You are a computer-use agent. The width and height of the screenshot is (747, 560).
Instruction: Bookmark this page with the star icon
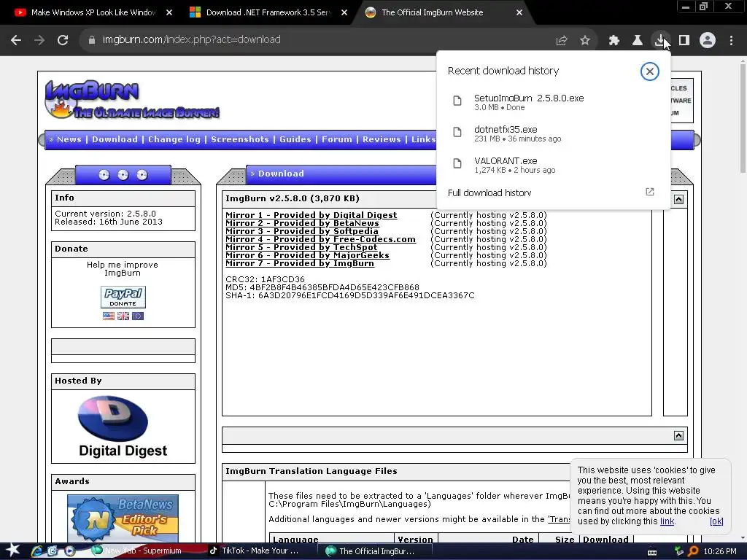(x=585, y=41)
